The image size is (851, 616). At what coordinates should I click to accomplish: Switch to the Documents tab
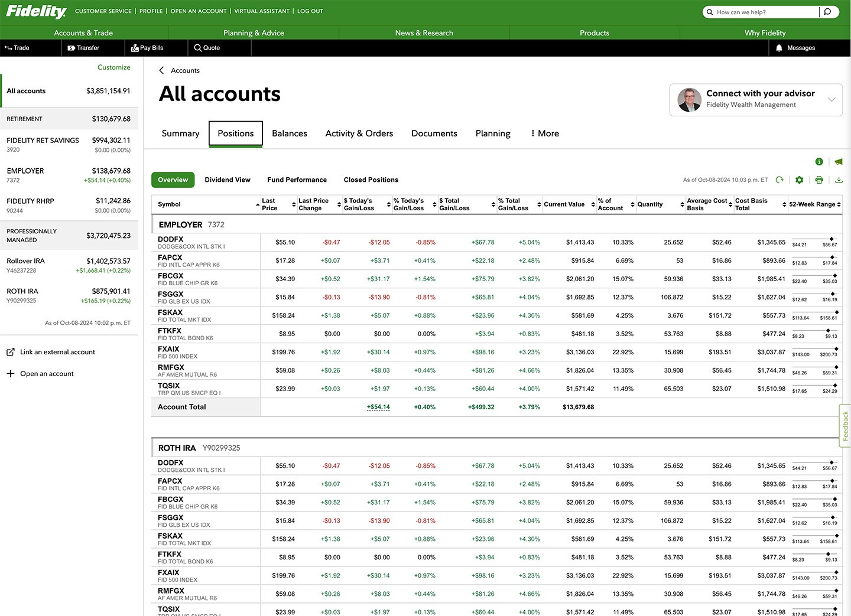pyautogui.click(x=434, y=133)
